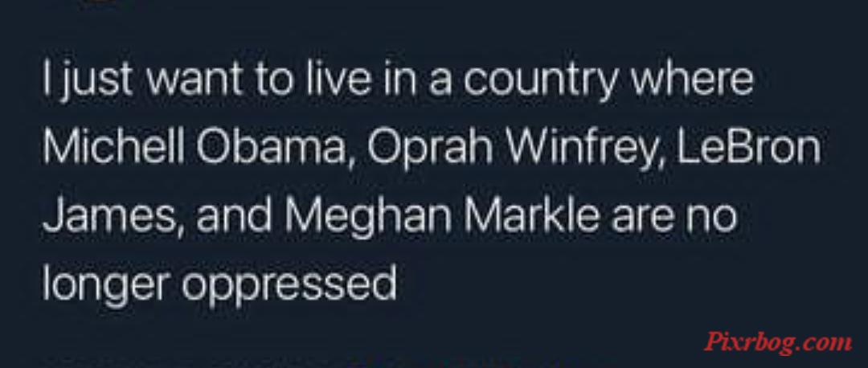Click the word "country" in the first line
This screenshot has height=368, width=868.
click(x=540, y=81)
